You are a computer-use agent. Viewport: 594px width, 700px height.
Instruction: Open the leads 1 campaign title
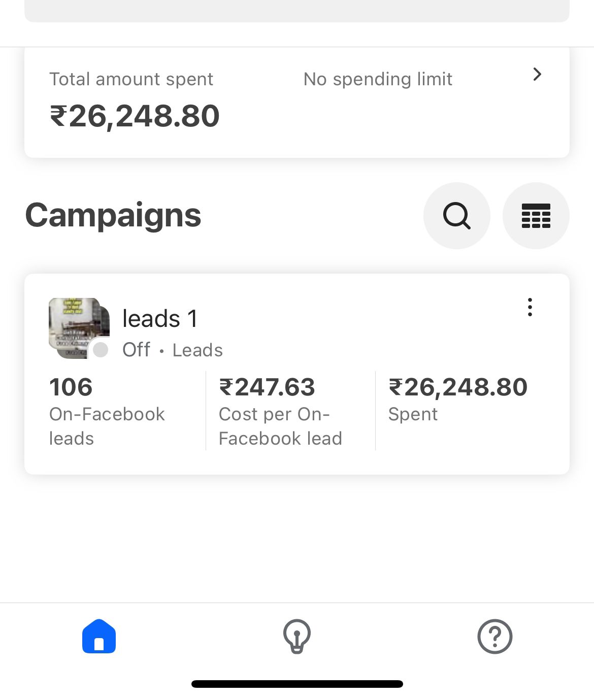pos(160,319)
